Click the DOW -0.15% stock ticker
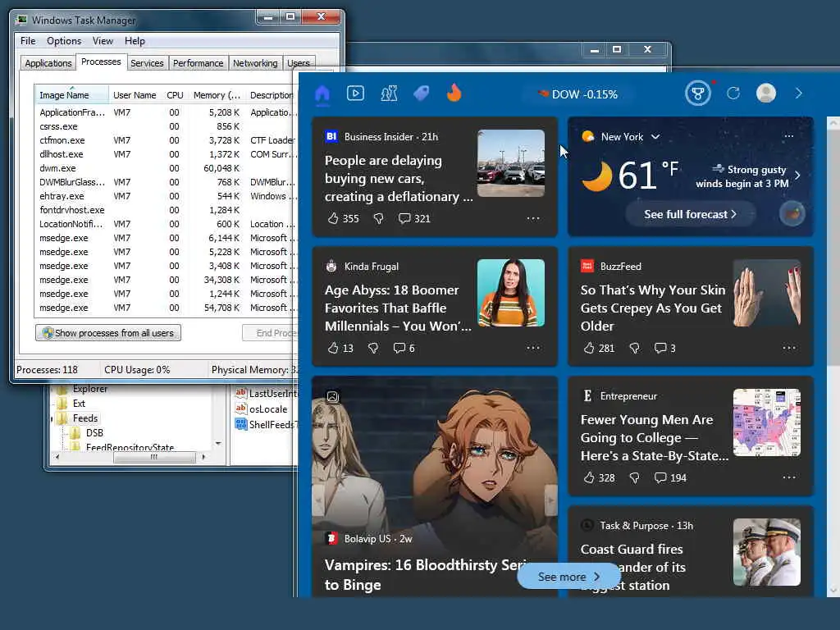The image size is (840, 630). [x=578, y=94]
